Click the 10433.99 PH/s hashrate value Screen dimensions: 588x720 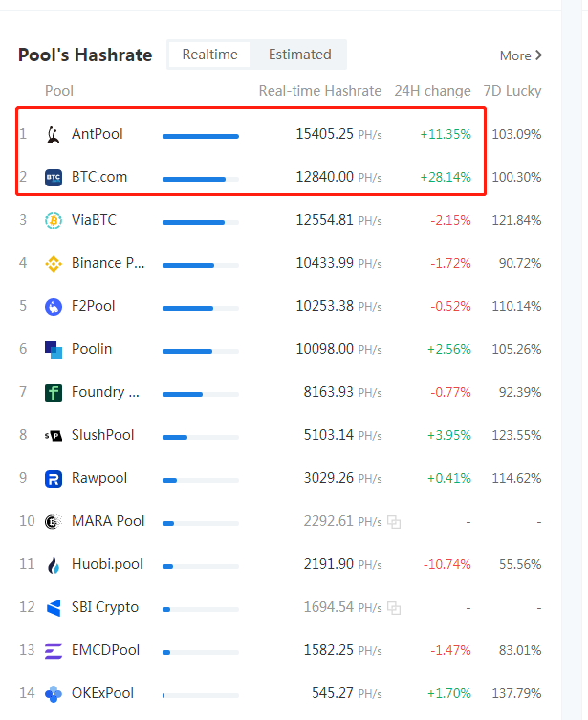[x=338, y=263]
